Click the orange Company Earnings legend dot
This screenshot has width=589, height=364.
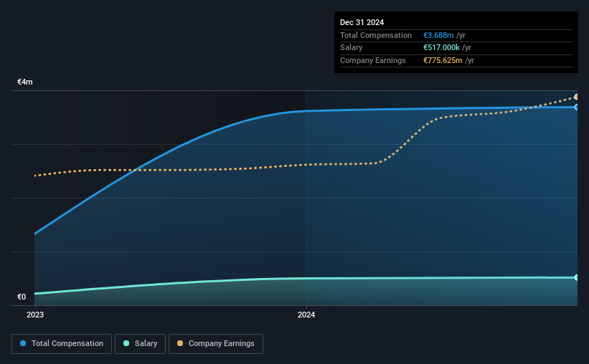pos(180,343)
